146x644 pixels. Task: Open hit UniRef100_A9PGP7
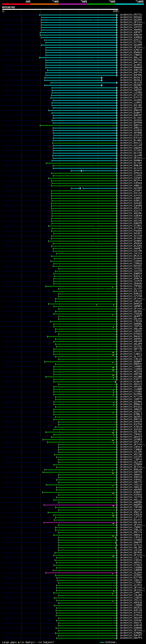131,32
